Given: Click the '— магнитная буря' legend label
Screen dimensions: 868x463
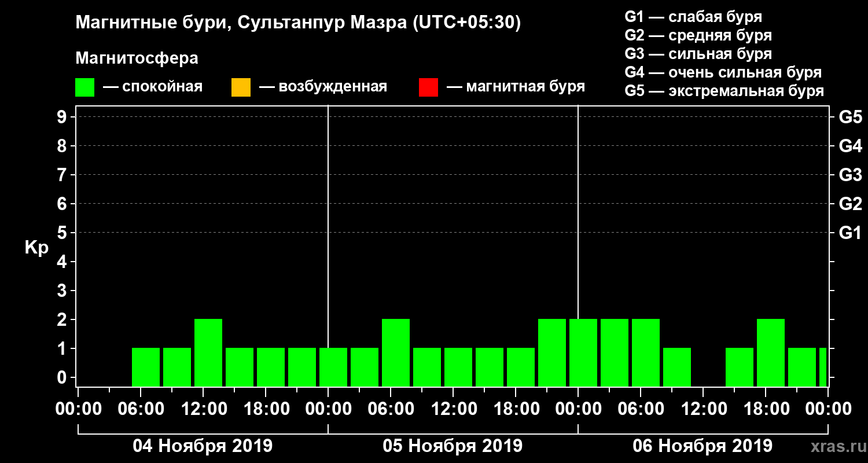Looking at the screenshot, I should click(516, 87).
